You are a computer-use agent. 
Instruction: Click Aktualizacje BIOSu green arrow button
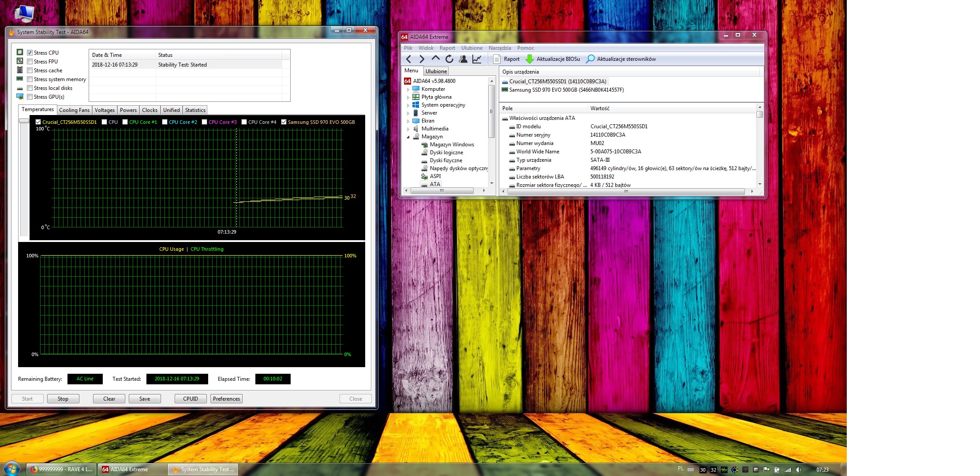553,59
